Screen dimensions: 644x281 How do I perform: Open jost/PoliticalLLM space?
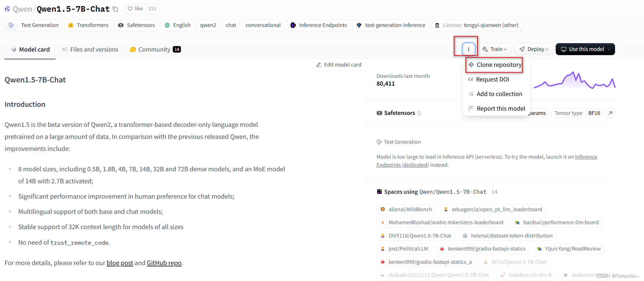[x=404, y=249]
